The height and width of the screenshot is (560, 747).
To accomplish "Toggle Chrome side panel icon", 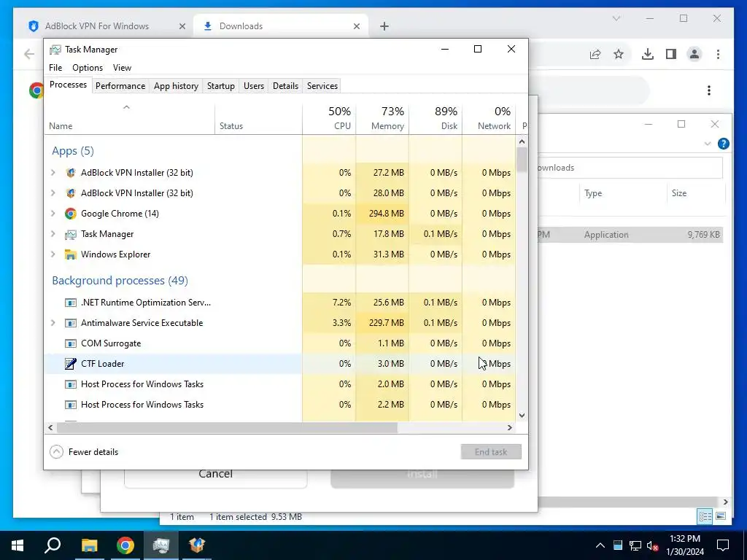I will coord(671,54).
